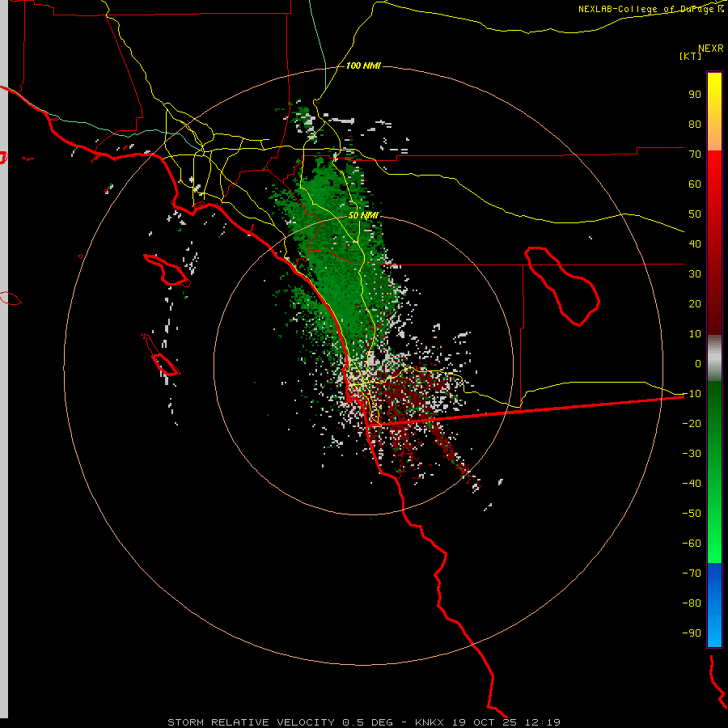Click the -70 value on the velocity scale
728x728 pixels.
tap(692, 574)
